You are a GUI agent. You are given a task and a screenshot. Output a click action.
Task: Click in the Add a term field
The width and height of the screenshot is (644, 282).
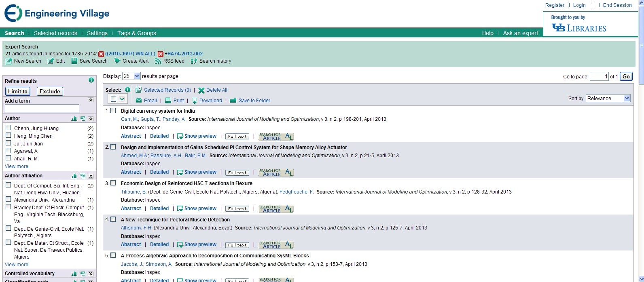tap(42, 108)
